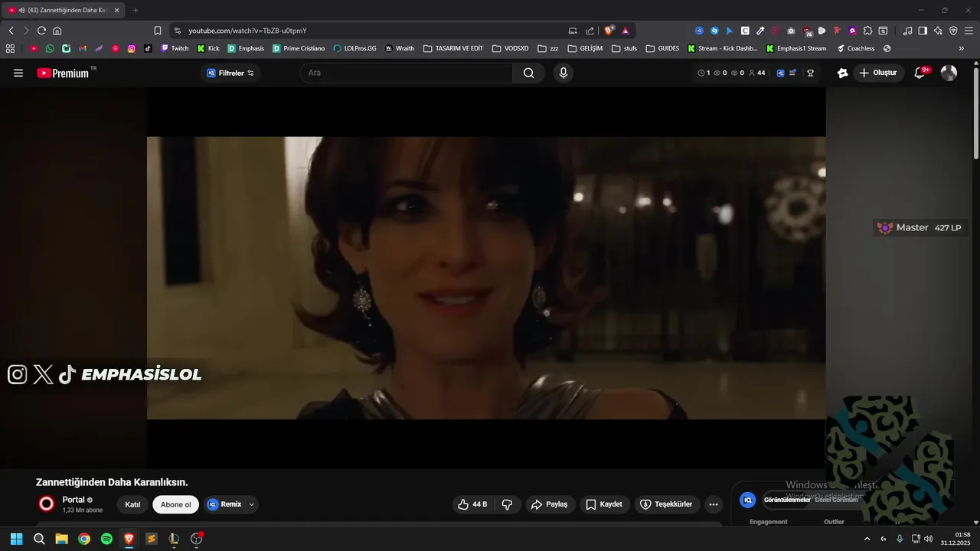The height and width of the screenshot is (551, 980).
Task: Open Spotify from the Windows taskbar
Action: [x=106, y=539]
